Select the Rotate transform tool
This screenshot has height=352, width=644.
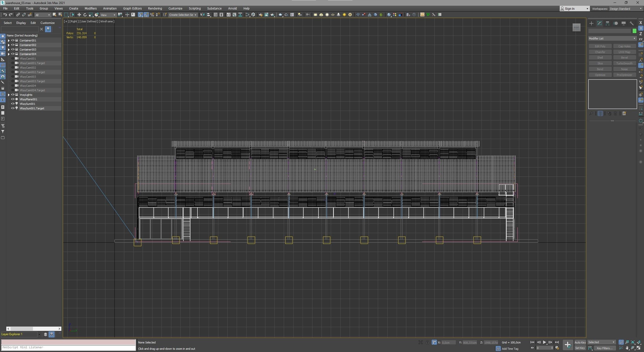85,15
